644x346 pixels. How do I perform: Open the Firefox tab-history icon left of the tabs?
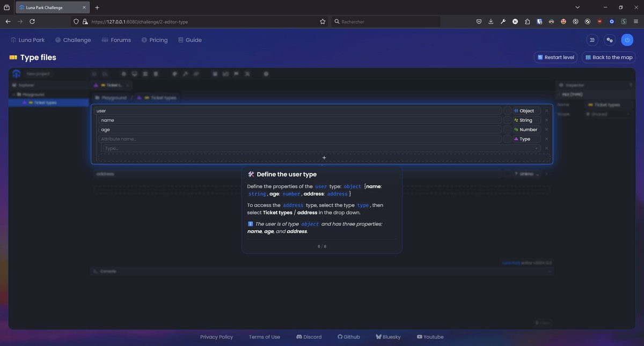[x=6, y=8]
